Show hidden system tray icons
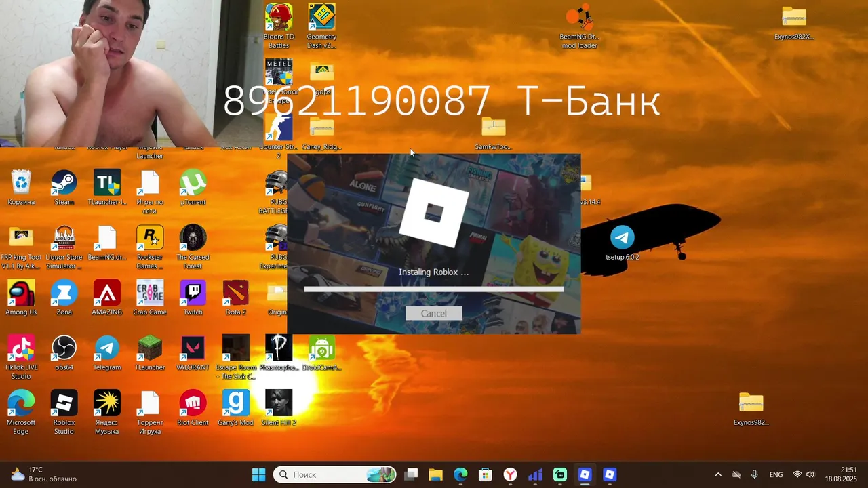868x488 pixels. point(718,474)
